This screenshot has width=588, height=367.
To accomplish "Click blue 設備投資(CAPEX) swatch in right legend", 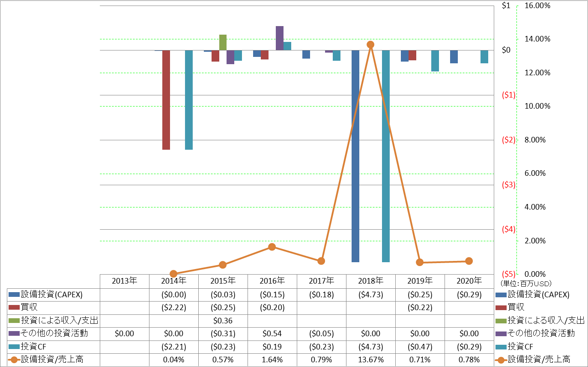I will [501, 294].
